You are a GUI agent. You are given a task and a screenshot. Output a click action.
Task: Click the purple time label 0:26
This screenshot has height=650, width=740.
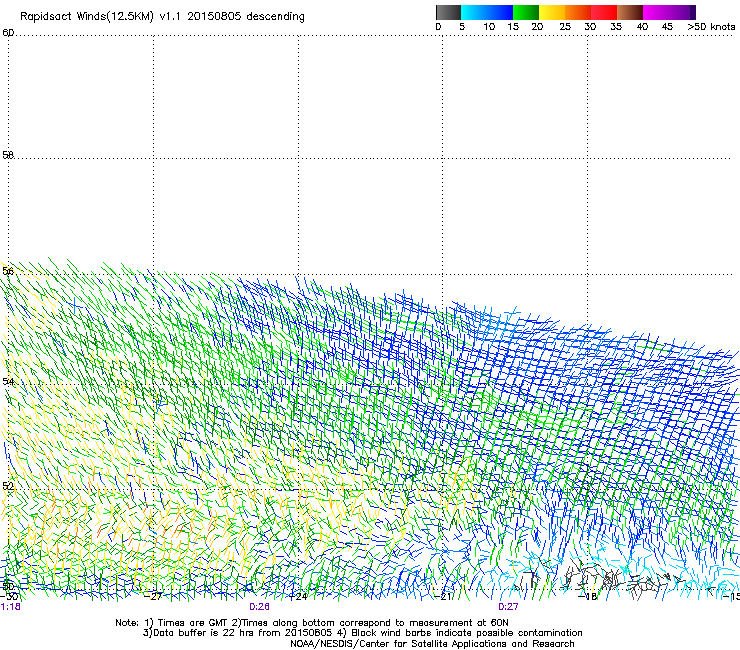click(x=260, y=607)
